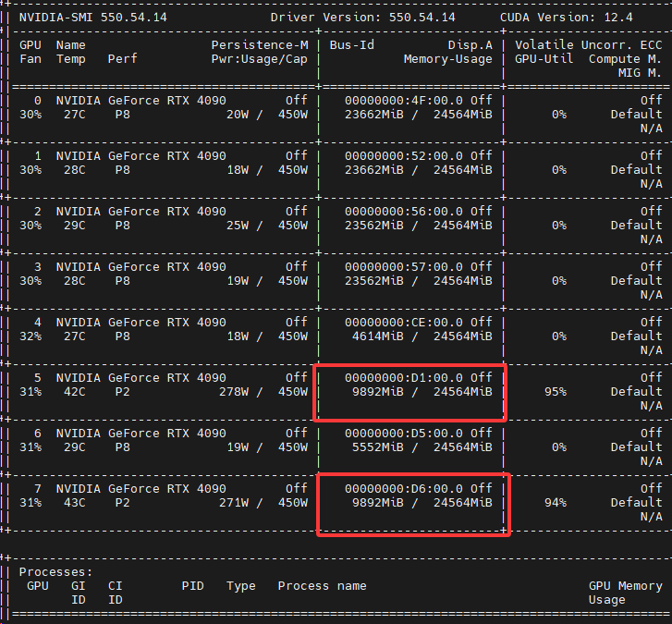Click the 42C temperature of GPU 5
Viewport: 672px width, 624px height.
coord(75,392)
